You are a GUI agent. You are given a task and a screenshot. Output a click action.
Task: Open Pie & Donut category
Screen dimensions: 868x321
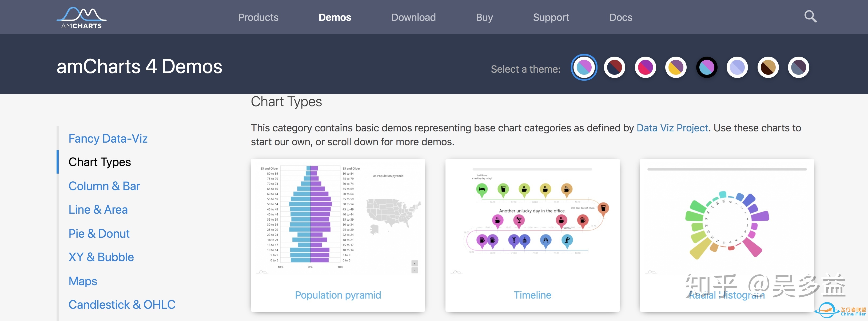pyautogui.click(x=99, y=233)
